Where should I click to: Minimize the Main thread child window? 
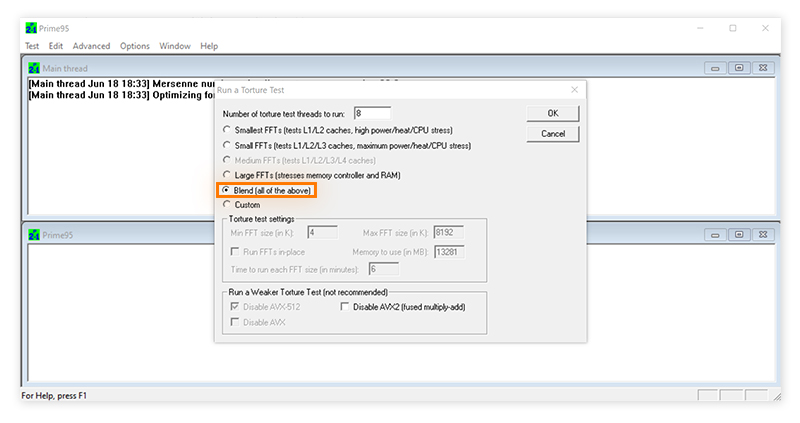coord(715,68)
